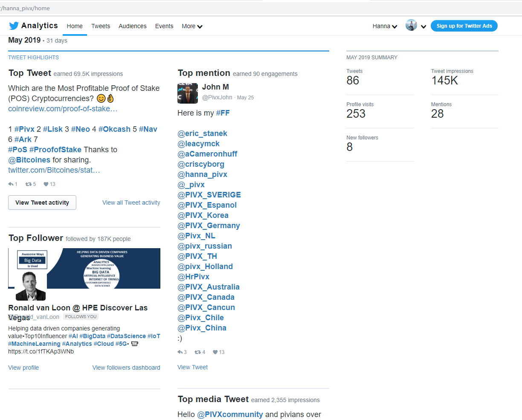Go to the Events tab
This screenshot has height=420, width=522.
click(x=164, y=26)
